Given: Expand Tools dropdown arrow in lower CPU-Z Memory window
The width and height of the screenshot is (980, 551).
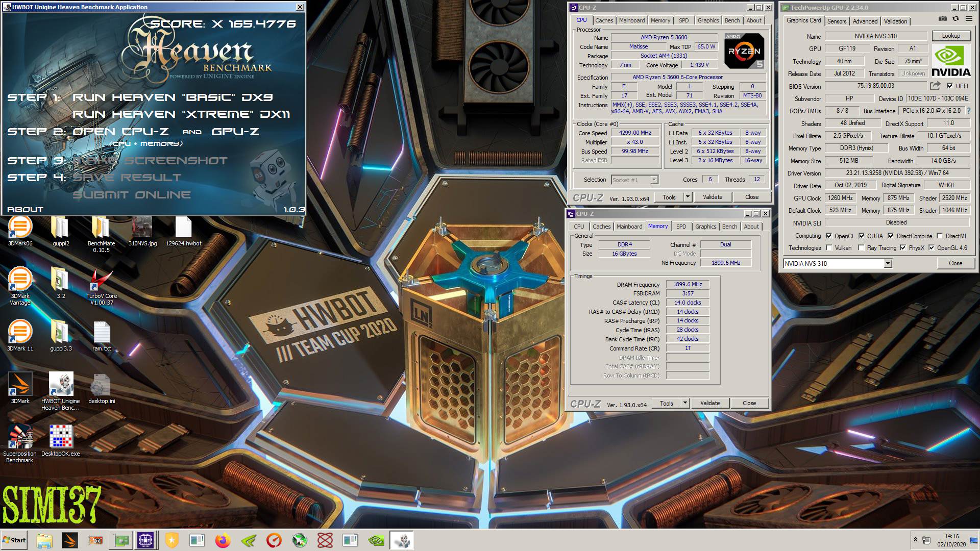Looking at the screenshot, I should point(685,403).
